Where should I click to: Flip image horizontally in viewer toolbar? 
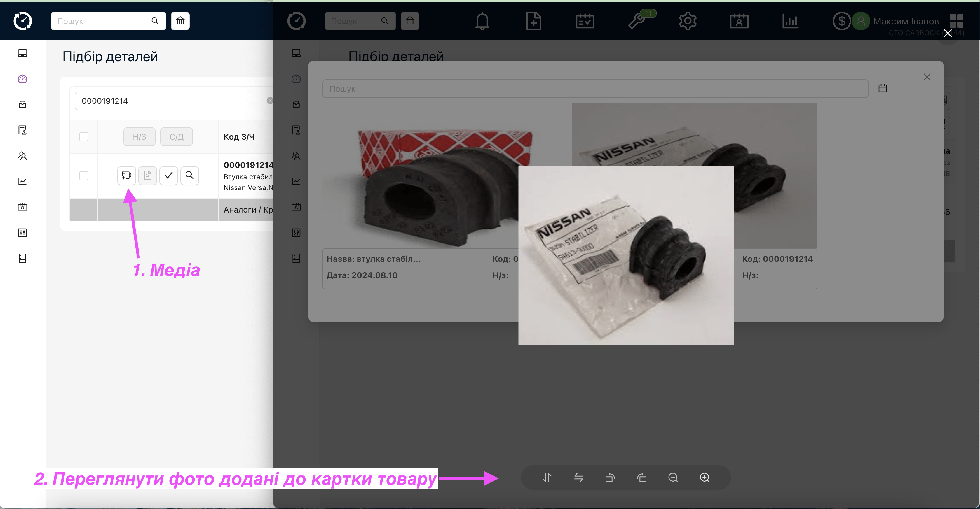coord(578,478)
